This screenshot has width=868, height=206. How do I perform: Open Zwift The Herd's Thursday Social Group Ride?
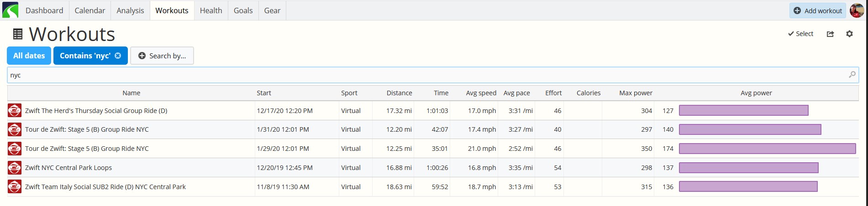(x=96, y=111)
